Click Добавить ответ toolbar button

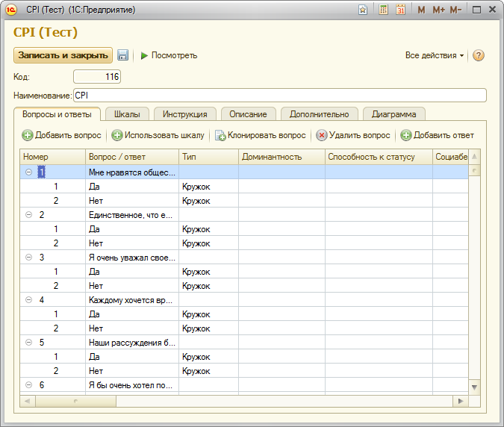tap(437, 135)
